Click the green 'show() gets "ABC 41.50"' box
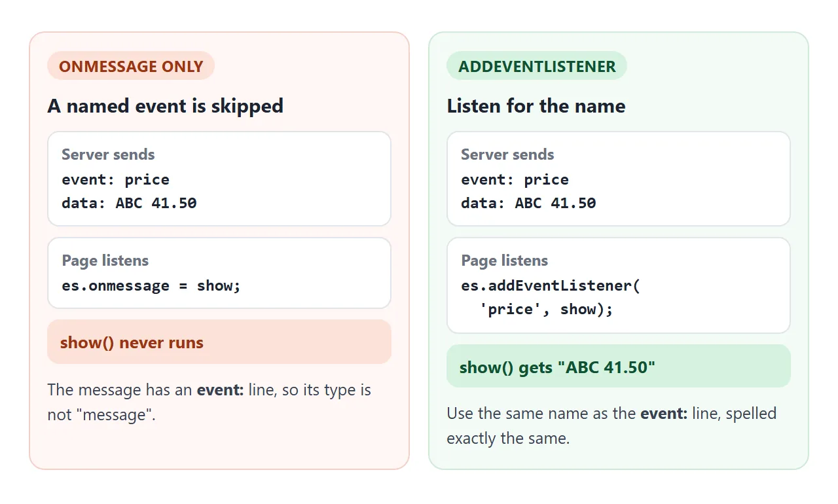This screenshot has width=838, height=504. coord(619,366)
